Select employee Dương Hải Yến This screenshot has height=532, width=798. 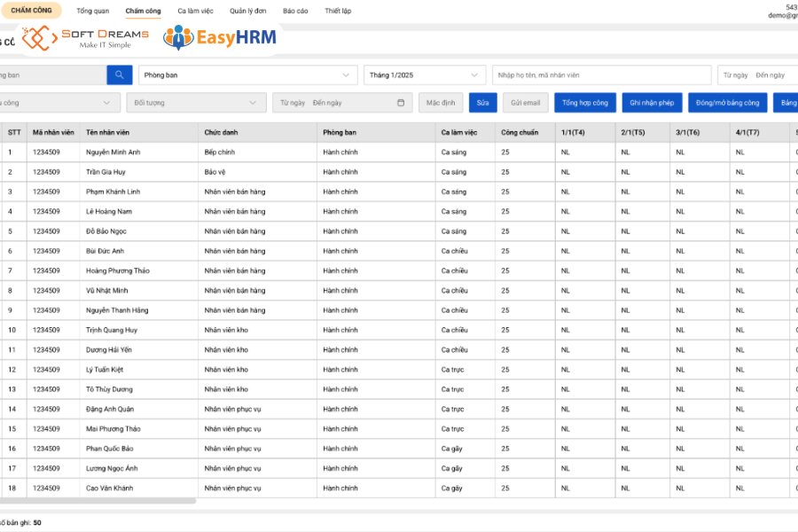[109, 349]
